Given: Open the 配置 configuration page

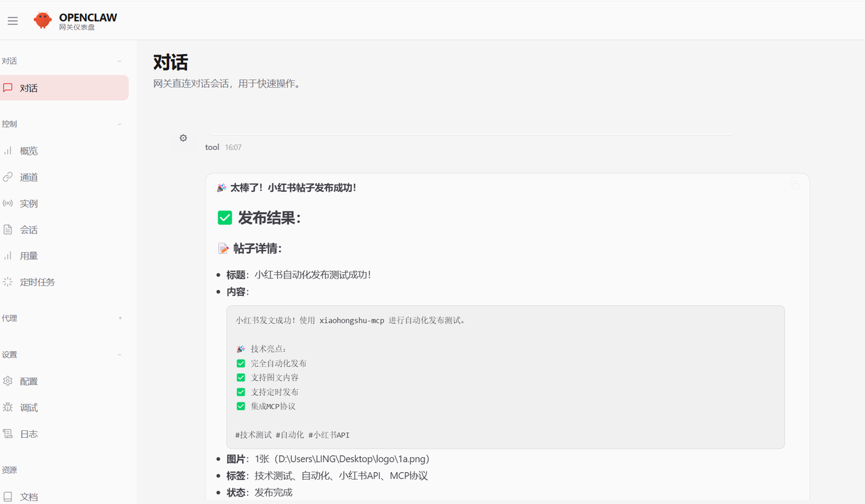Looking at the screenshot, I should [x=63, y=381].
